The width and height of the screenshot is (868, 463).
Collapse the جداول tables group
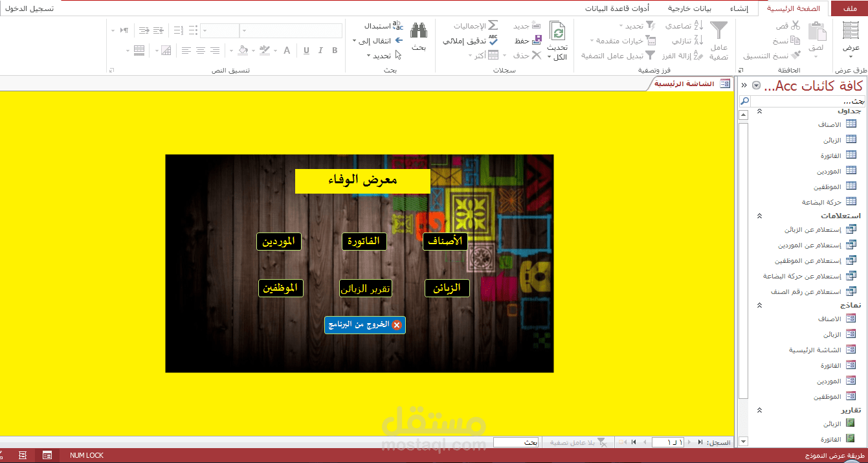760,111
